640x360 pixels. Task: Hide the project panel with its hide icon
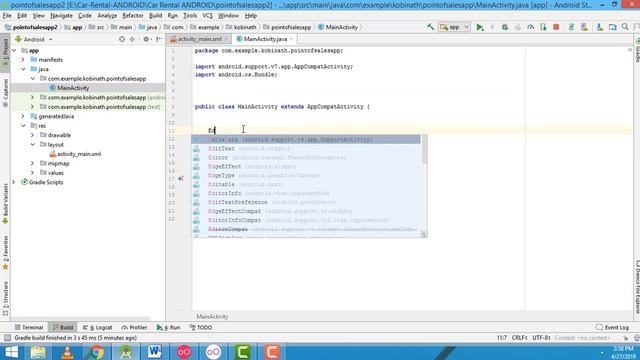click(x=159, y=40)
